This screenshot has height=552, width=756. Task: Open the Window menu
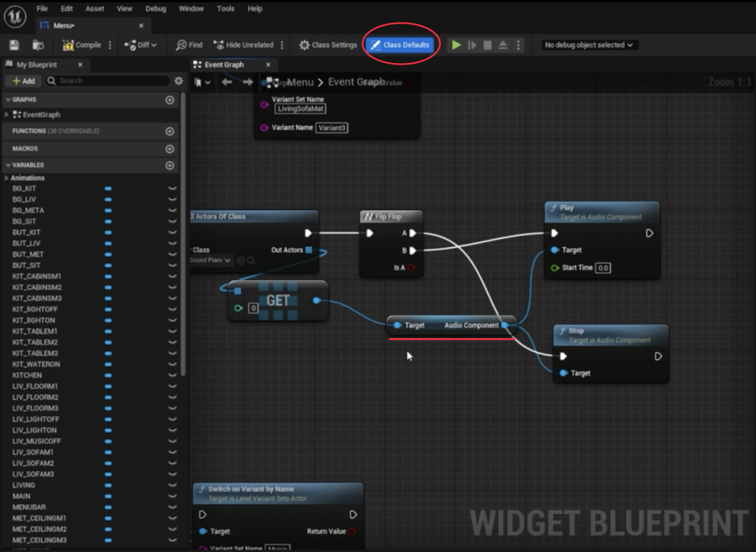191,9
